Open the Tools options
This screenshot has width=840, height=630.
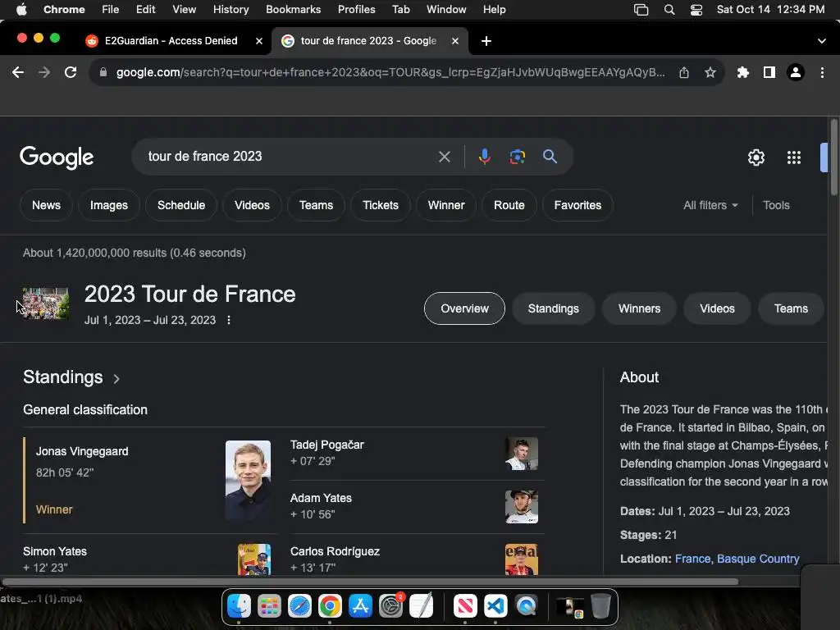tap(776, 205)
